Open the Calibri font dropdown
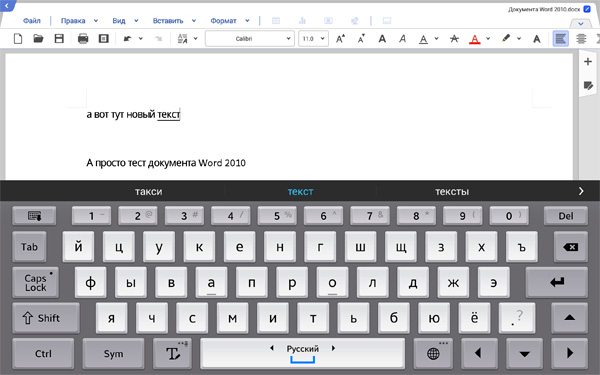Screen dimensions: 600x375 click(249, 39)
